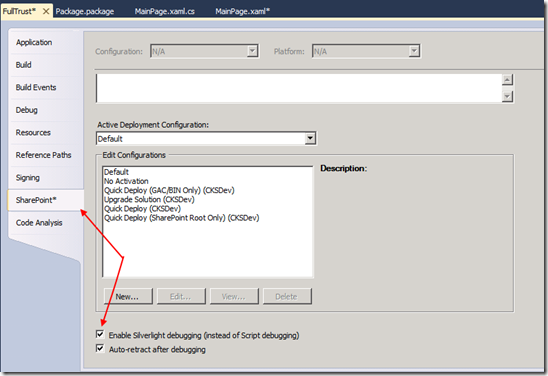Select the Signing side tab
Viewport: 548px width, 376px height.
[x=28, y=178]
